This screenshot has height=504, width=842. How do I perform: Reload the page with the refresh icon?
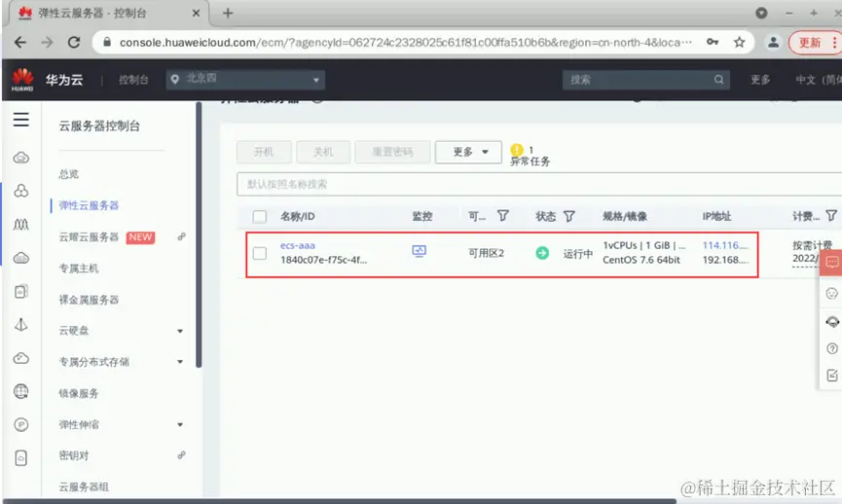pyautogui.click(x=74, y=43)
